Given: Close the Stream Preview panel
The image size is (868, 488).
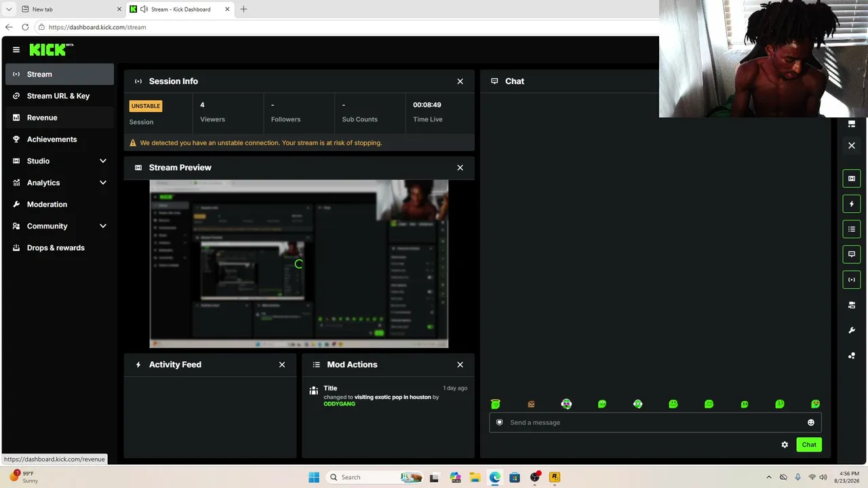Looking at the screenshot, I should 460,167.
